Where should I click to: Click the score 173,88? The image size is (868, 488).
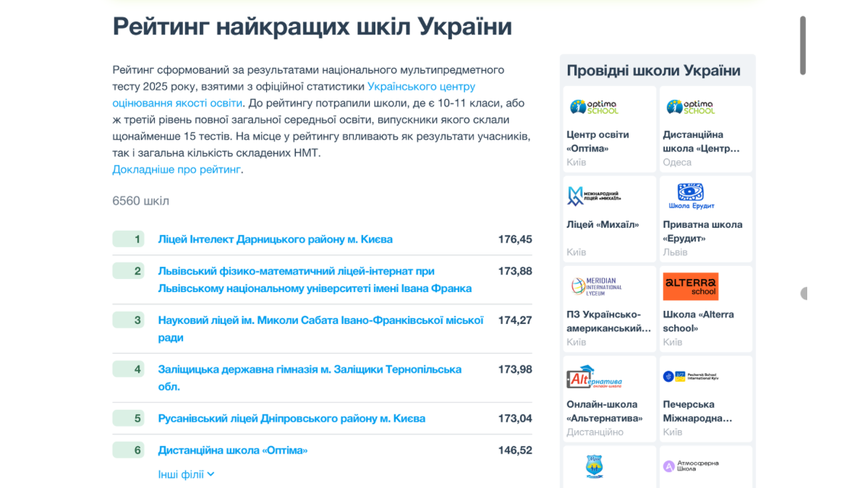(x=515, y=271)
